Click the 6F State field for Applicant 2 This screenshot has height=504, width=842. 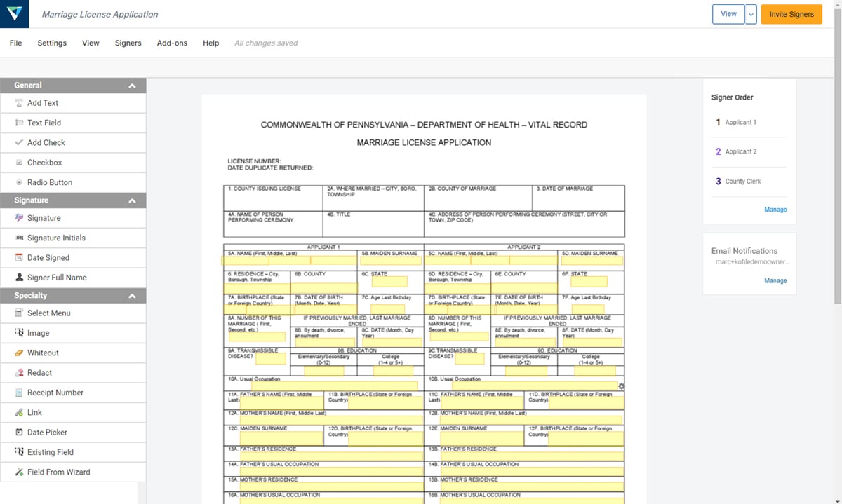click(589, 282)
